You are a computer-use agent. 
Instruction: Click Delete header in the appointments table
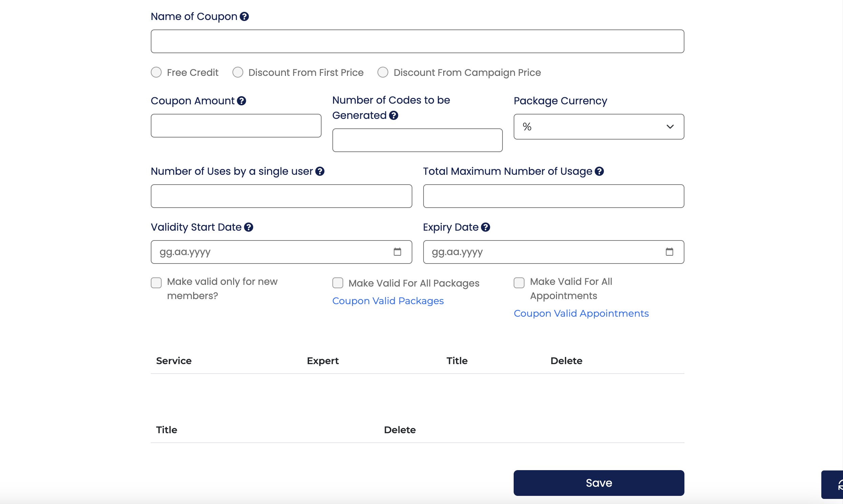(x=566, y=361)
